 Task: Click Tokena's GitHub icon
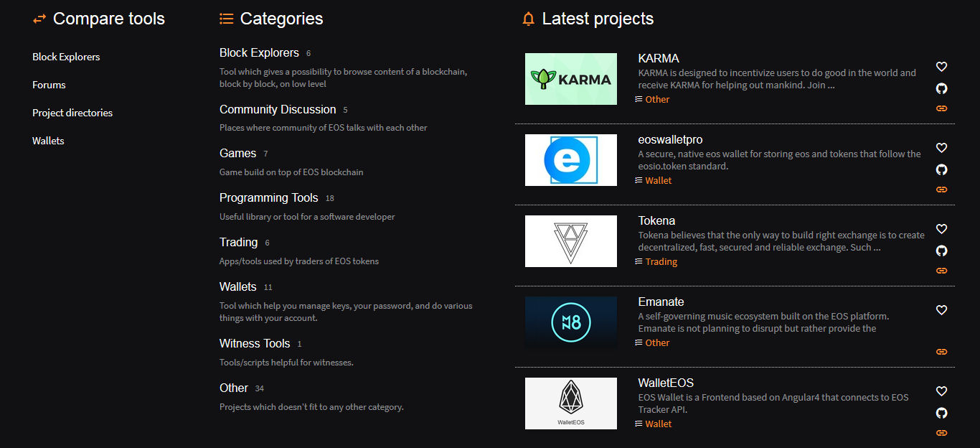click(941, 251)
